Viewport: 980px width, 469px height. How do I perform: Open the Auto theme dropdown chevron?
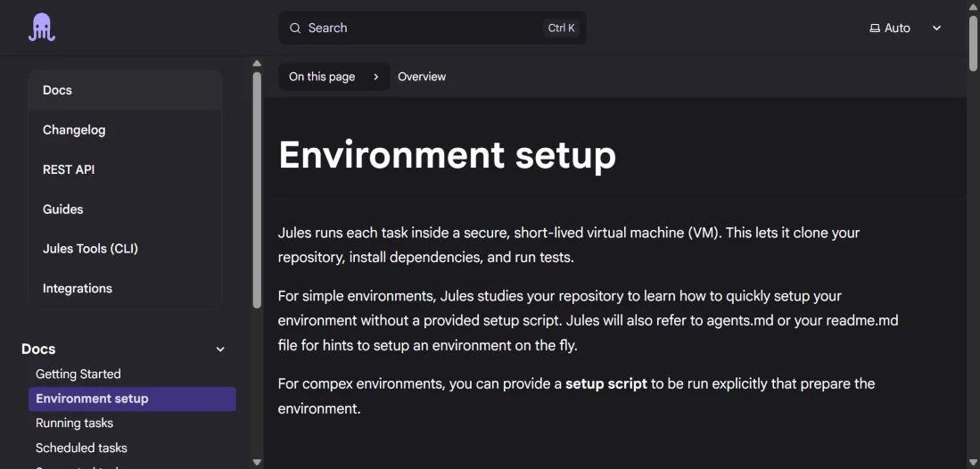[x=936, y=29]
